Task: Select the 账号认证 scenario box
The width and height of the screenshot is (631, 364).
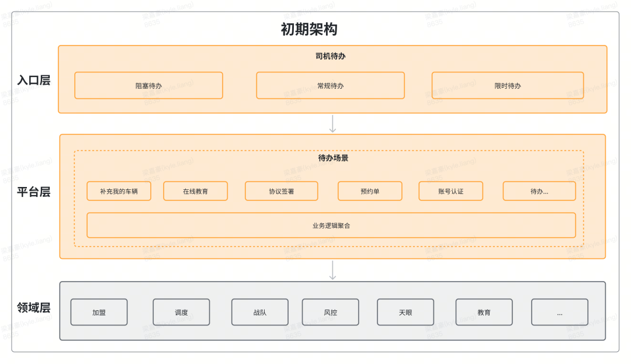Action: click(x=450, y=191)
